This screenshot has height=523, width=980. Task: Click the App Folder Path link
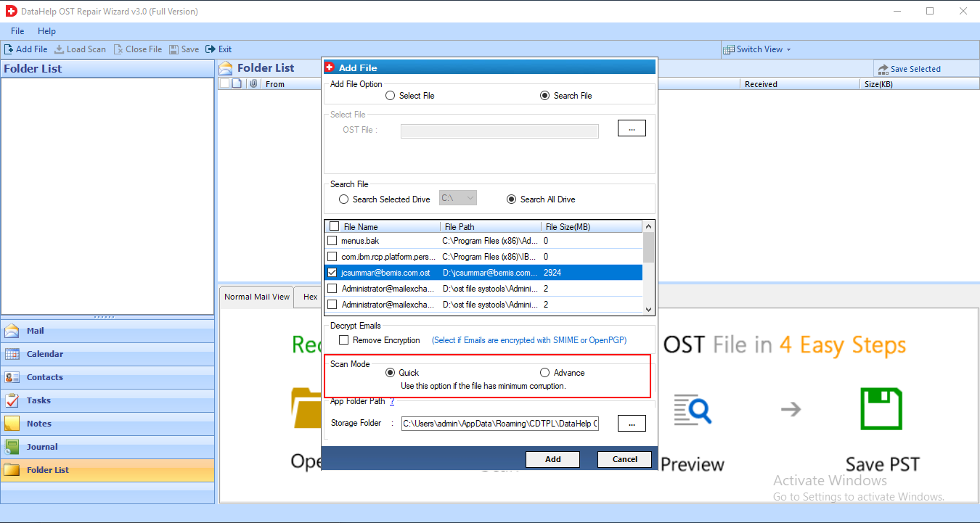(391, 400)
